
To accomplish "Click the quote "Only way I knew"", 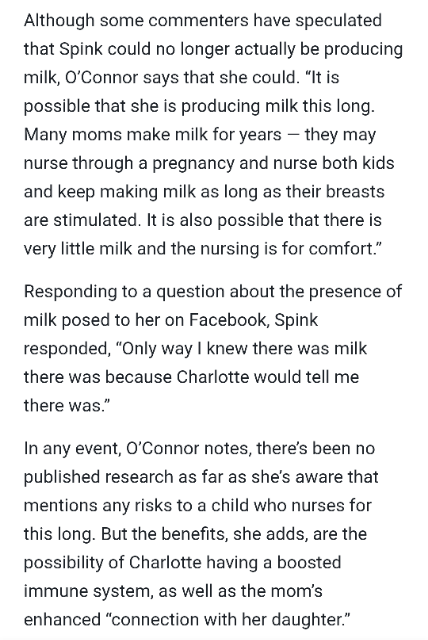I will coord(180,349).
